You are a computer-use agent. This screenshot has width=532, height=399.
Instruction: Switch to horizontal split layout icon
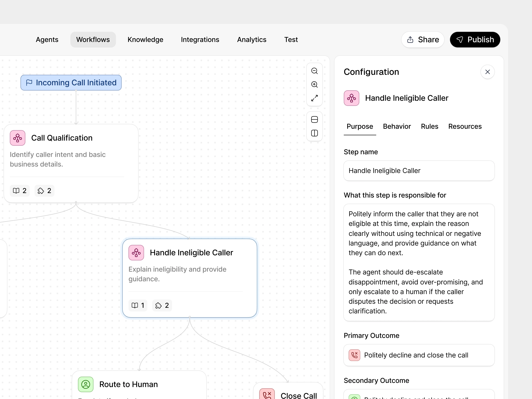tap(314, 120)
